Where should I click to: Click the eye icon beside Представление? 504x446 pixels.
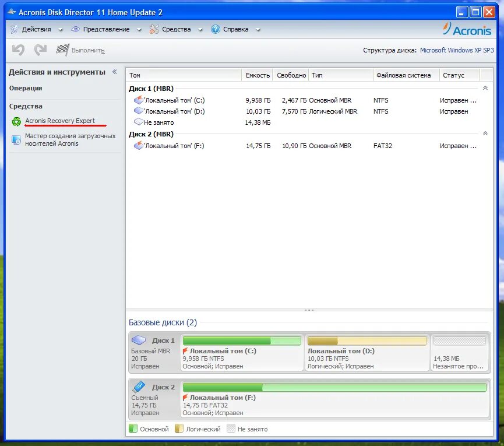tap(75, 29)
